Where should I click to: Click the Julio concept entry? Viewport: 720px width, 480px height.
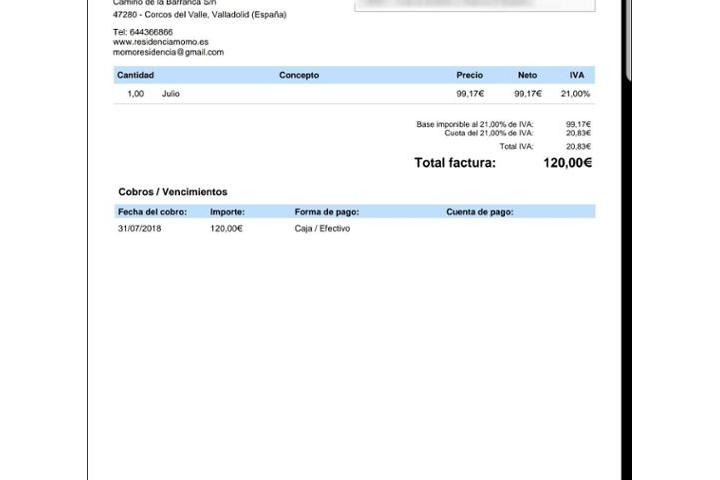pyautogui.click(x=171, y=94)
